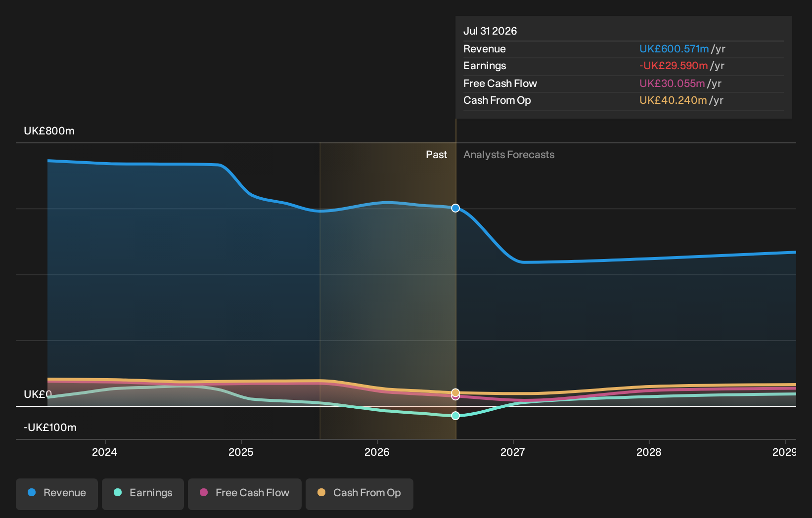
Task: Click the 2024 x-axis label
Action: coord(104,452)
